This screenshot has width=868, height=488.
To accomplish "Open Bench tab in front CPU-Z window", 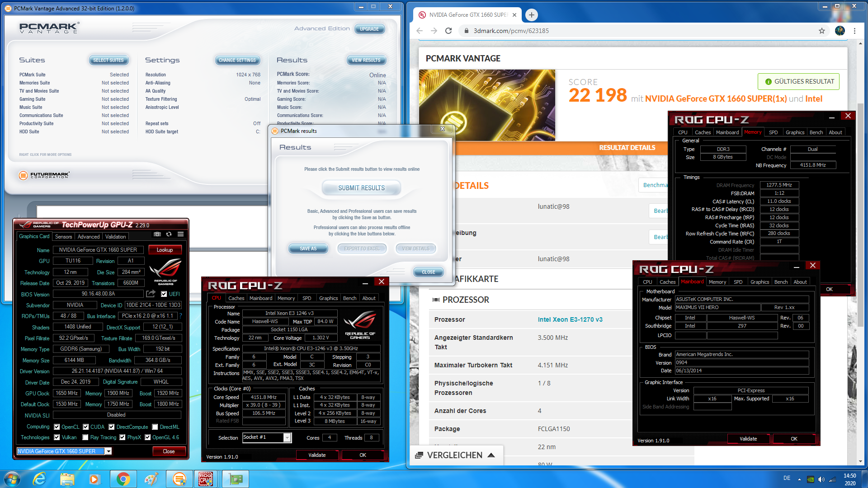I will click(x=349, y=298).
